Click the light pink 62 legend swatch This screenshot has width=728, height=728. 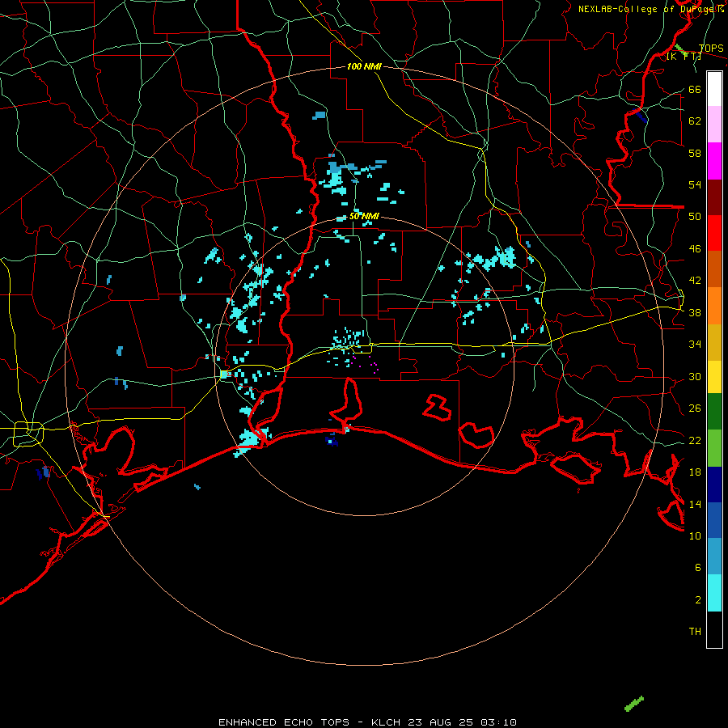[714, 124]
